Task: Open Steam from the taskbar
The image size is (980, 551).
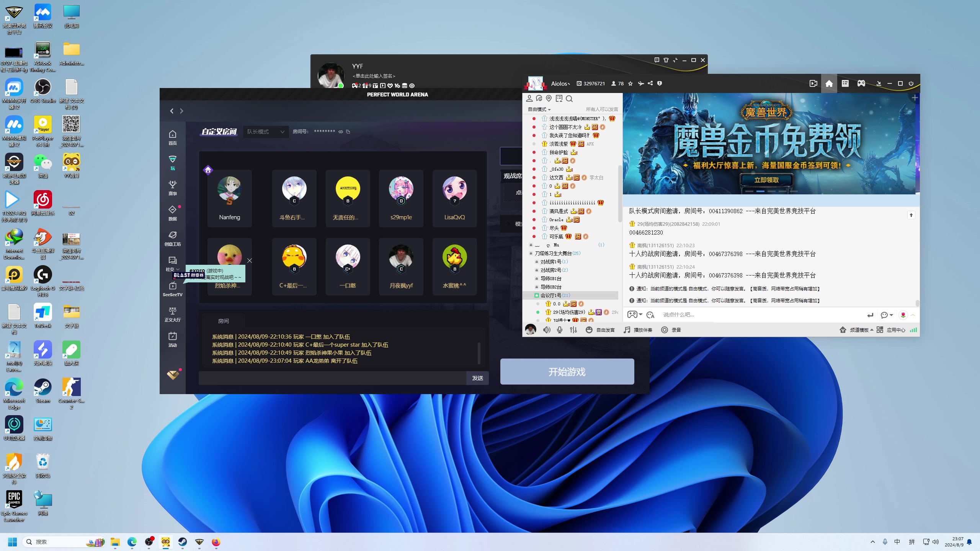Action: click(182, 542)
